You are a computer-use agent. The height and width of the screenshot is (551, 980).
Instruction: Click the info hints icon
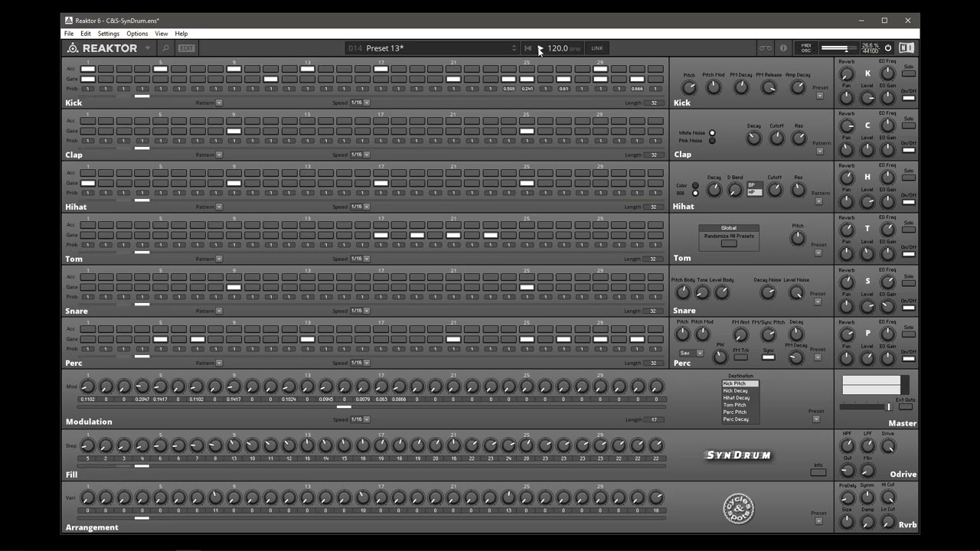(783, 48)
